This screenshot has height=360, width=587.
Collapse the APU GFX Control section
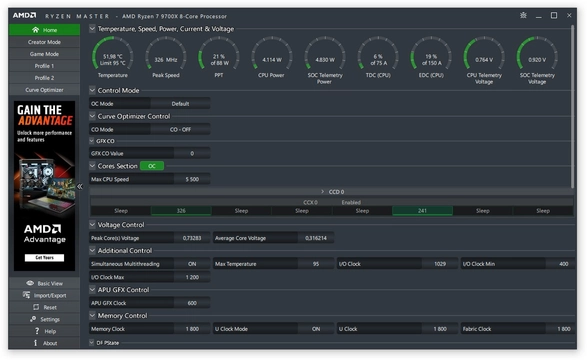tap(92, 290)
